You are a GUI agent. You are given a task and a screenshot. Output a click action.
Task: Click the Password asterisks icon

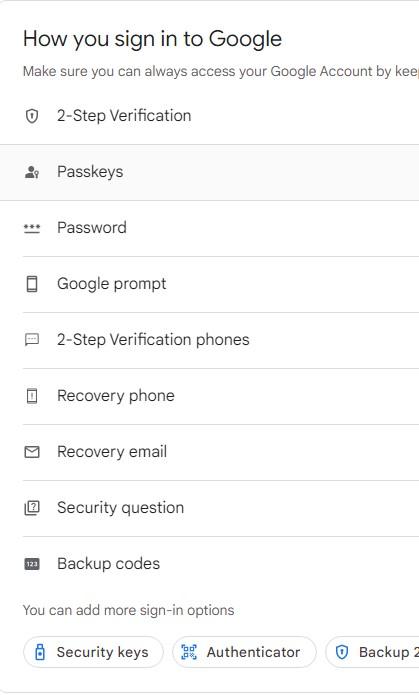(x=32, y=228)
